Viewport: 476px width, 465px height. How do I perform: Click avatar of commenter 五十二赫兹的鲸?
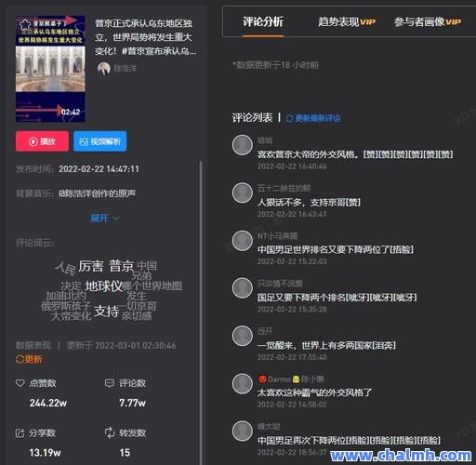(x=243, y=193)
